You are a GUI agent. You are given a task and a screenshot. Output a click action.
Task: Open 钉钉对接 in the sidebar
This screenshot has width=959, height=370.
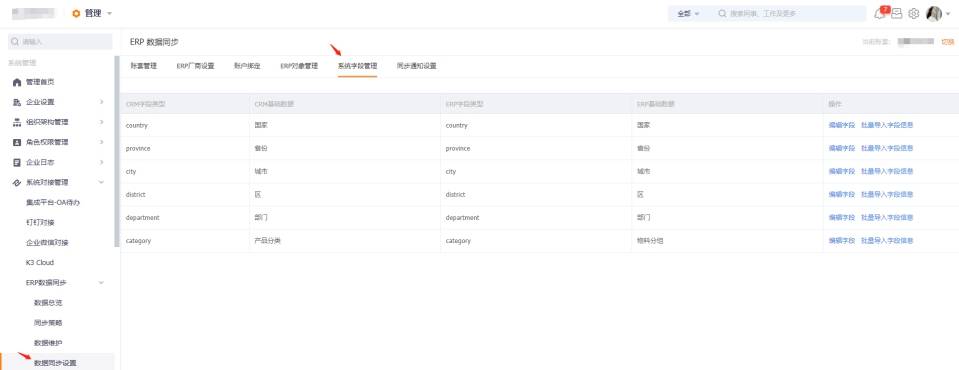coord(40,223)
